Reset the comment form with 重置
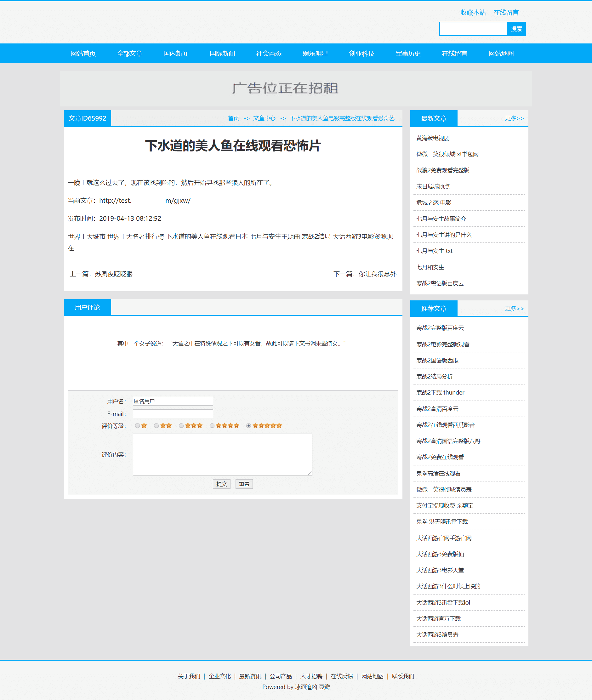Viewport: 592px width, 700px height. (244, 484)
